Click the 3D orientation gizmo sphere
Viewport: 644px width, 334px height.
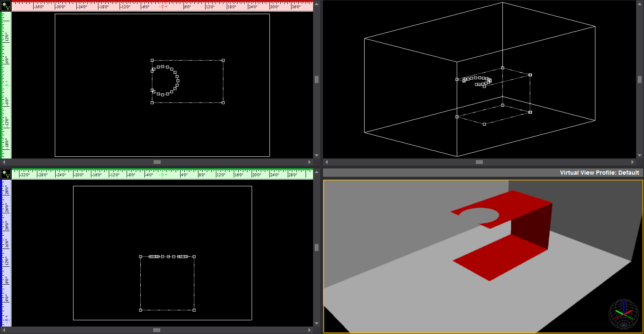623,314
